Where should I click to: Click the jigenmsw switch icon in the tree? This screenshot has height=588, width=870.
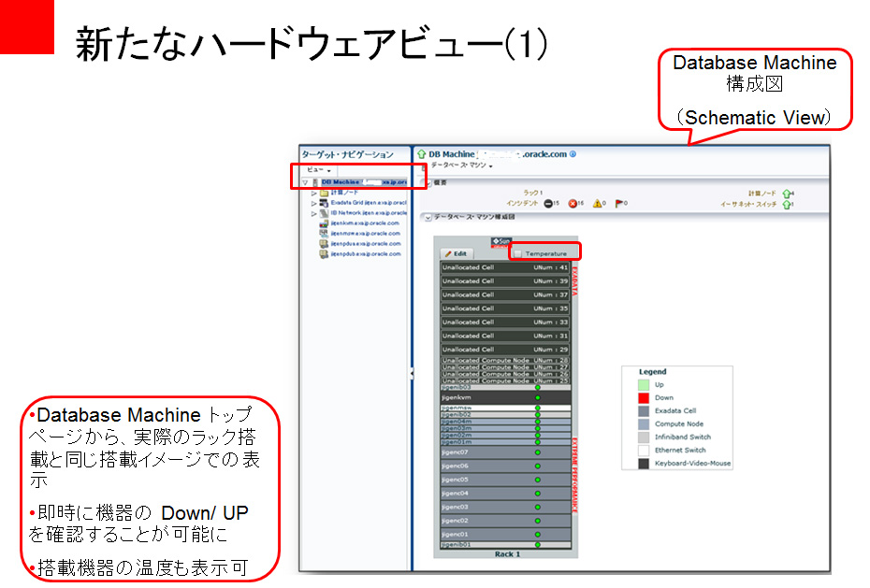click(x=324, y=234)
